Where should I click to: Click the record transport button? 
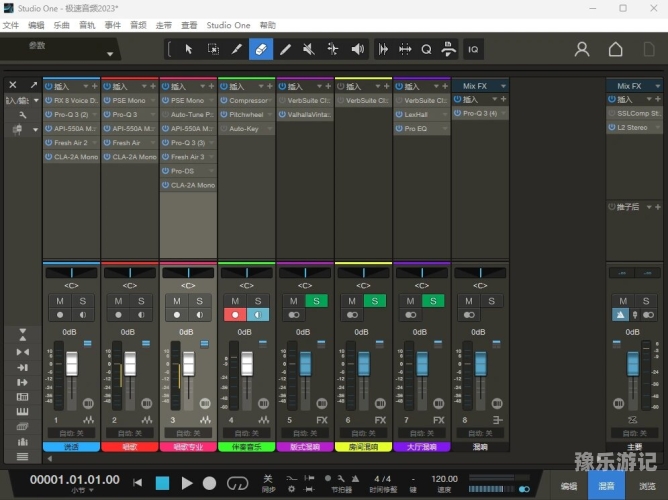tap(209, 483)
